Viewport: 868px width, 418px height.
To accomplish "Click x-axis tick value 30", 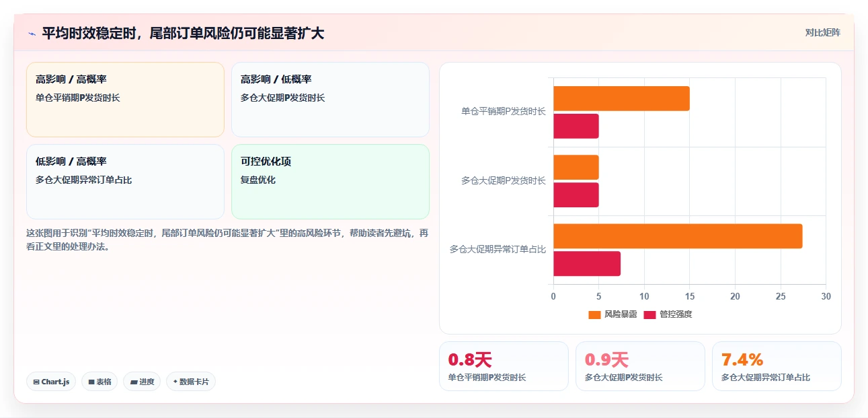I will (x=826, y=296).
